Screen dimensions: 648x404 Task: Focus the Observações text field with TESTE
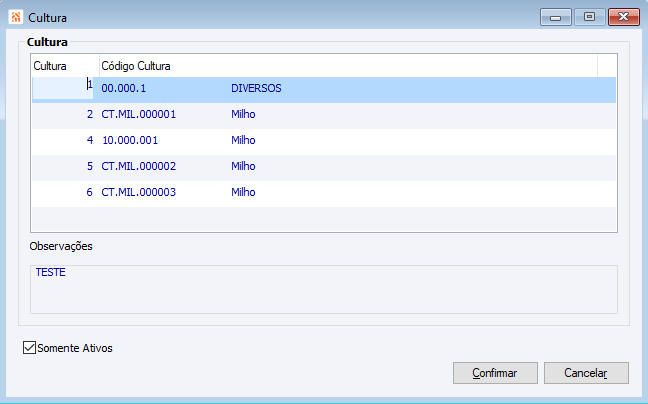(x=324, y=289)
